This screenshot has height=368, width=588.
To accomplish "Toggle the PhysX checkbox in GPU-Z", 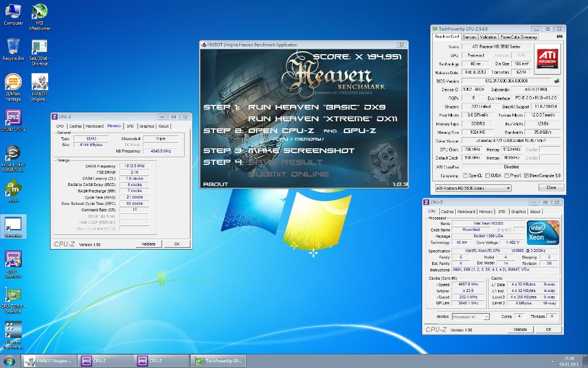I will (507, 175).
